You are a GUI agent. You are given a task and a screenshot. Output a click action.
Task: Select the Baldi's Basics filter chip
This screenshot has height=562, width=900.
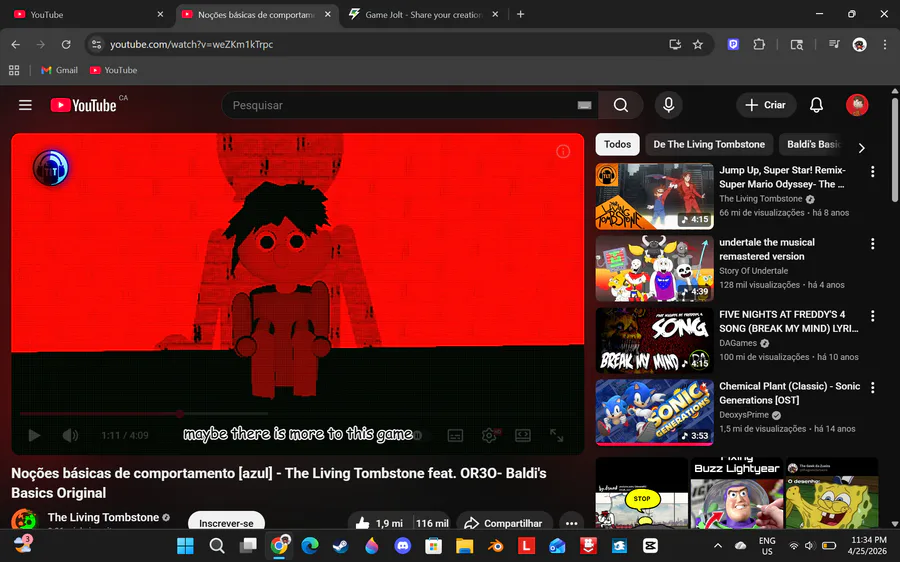click(x=813, y=145)
